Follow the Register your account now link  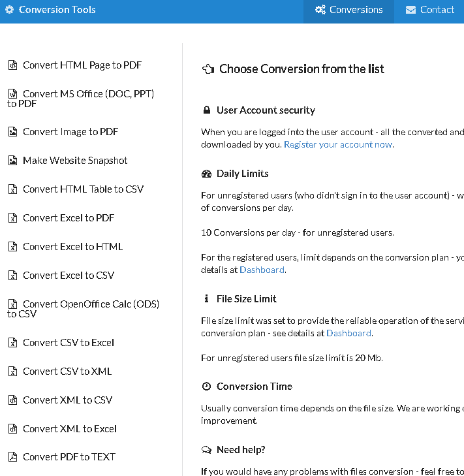tap(338, 144)
